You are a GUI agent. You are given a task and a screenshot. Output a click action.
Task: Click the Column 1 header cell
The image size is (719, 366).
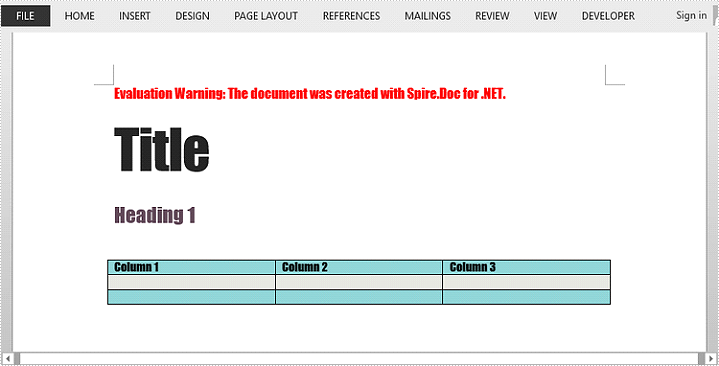tap(191, 267)
